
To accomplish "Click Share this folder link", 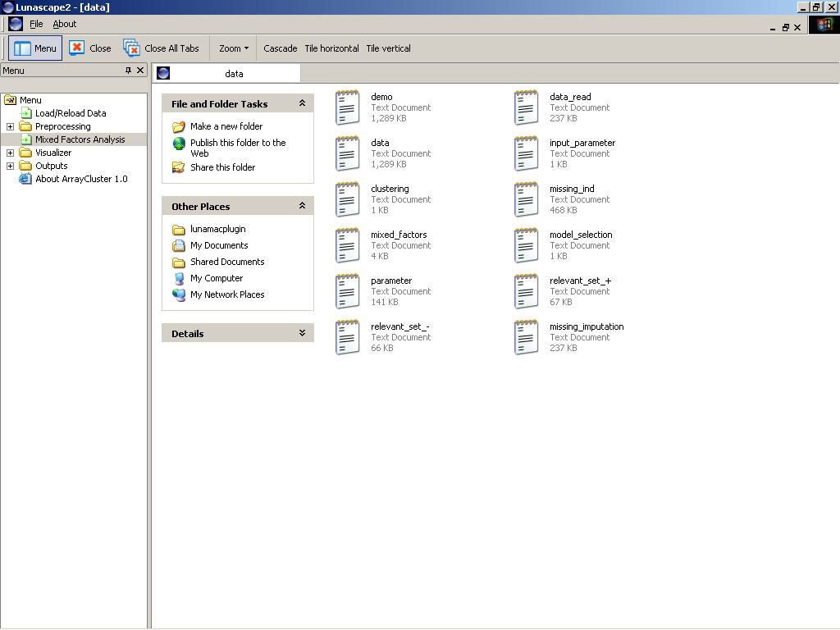I will tap(222, 167).
